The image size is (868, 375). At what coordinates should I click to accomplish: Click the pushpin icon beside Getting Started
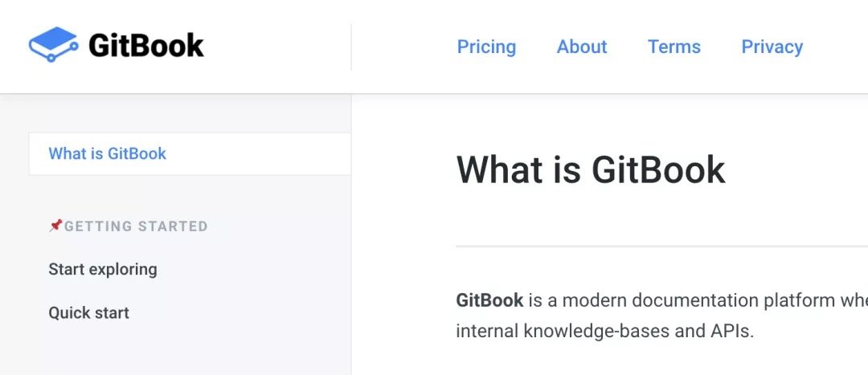pyautogui.click(x=55, y=226)
